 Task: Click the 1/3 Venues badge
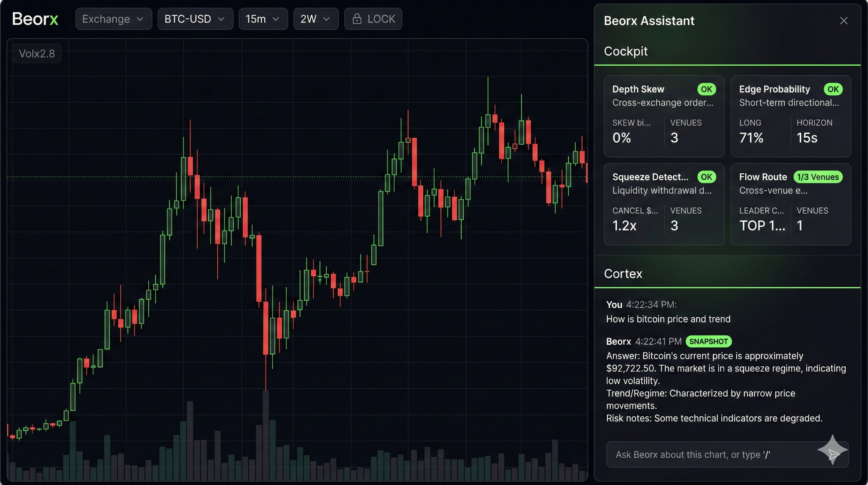818,177
